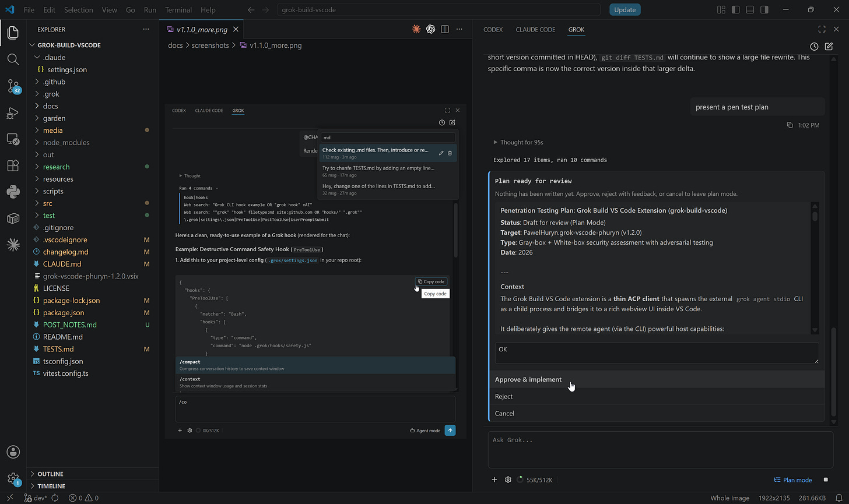Maximize the Grok panel
Screen dimensions: 849x504
tap(822, 29)
